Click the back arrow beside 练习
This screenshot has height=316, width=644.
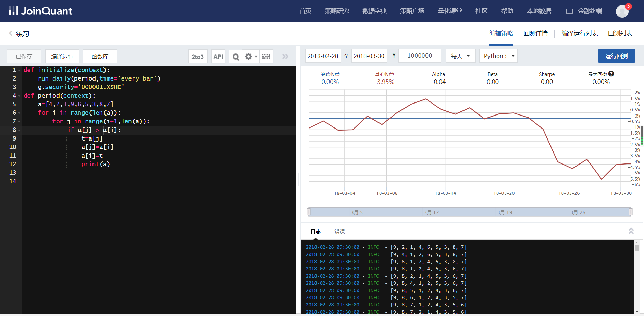11,33
